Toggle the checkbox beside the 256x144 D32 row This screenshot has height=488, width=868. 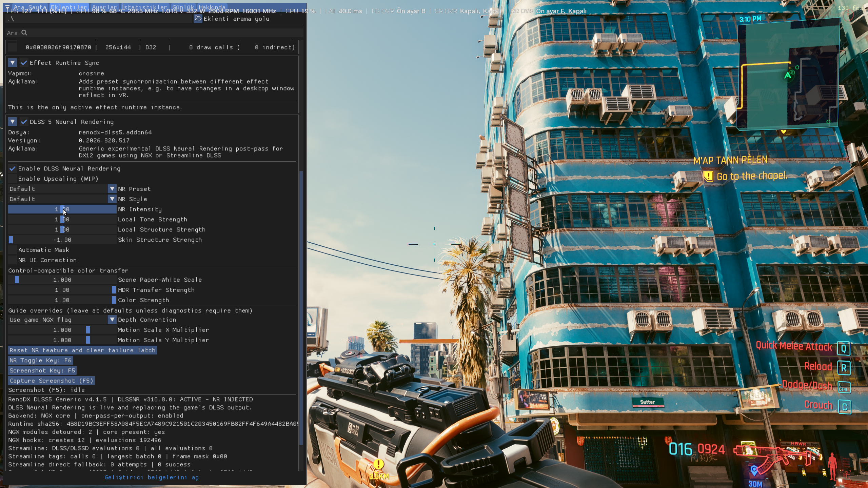pyautogui.click(x=13, y=46)
